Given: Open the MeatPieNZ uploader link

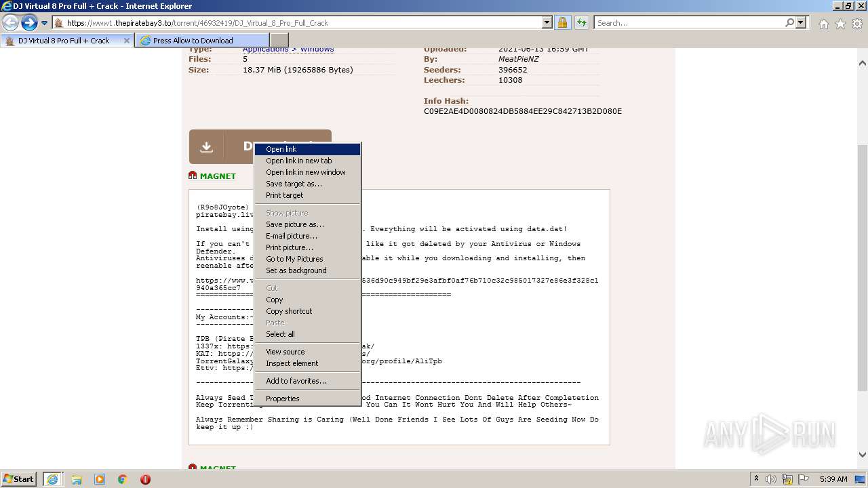Looking at the screenshot, I should pos(518,59).
